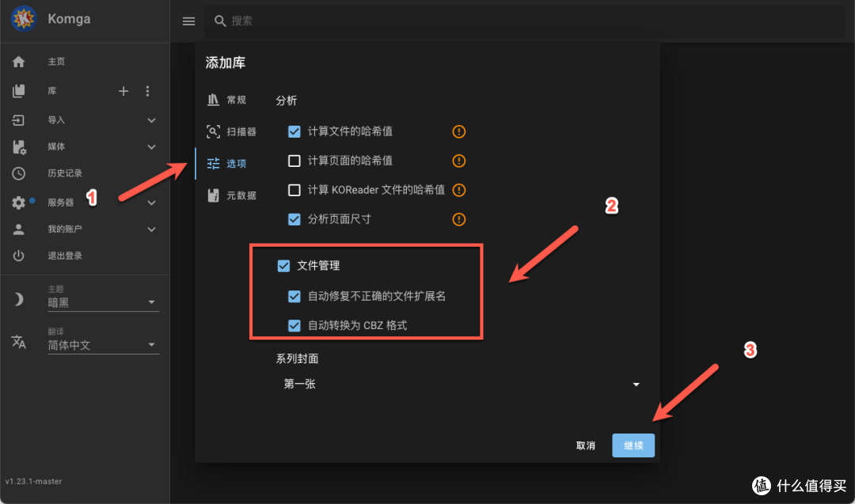
Task: Click the person icon for 我的账户
Action: 18,229
